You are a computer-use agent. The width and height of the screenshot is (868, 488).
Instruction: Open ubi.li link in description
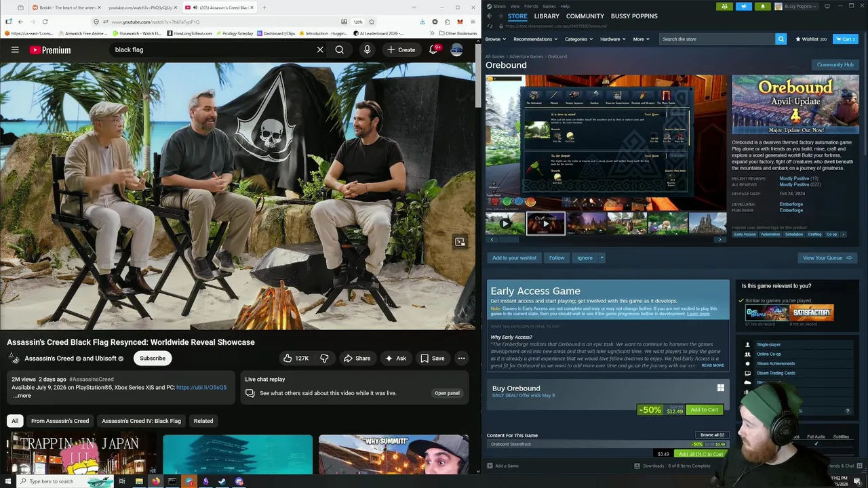[x=201, y=387]
